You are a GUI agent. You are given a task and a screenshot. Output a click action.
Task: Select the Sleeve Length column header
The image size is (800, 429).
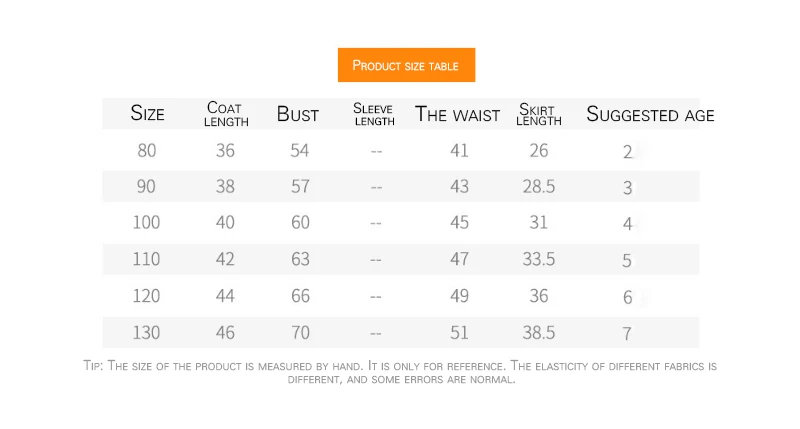coord(374,114)
